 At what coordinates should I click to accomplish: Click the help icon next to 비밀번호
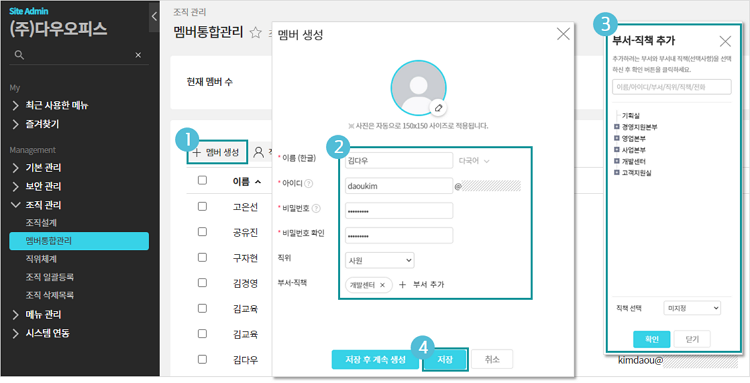[x=316, y=208]
